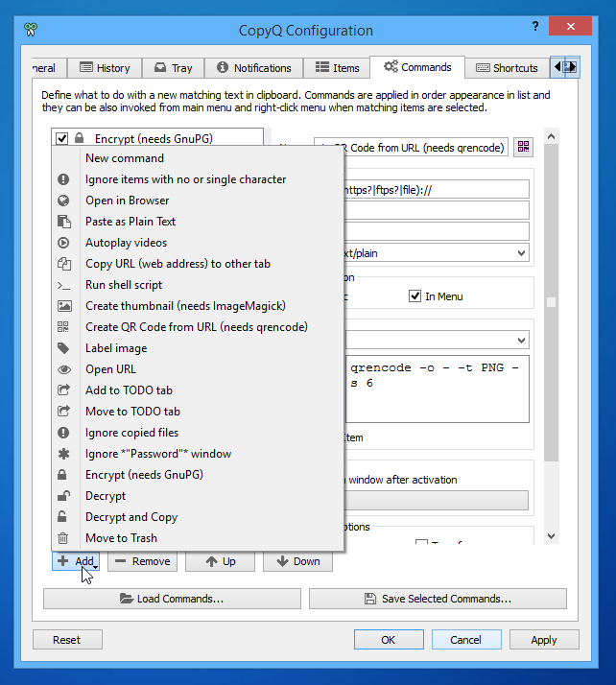This screenshot has height=685, width=616.
Task: Toggle the Encrypt (needs GnuPG) checkbox
Action: (x=62, y=139)
